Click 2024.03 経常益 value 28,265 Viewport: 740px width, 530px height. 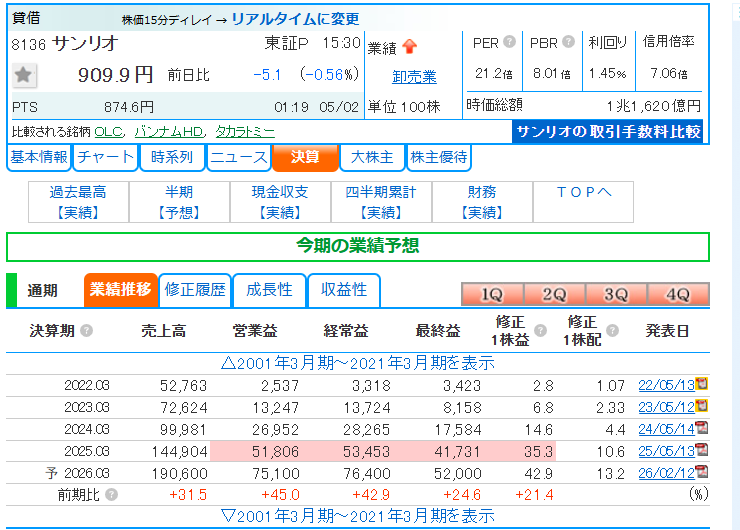pyautogui.click(x=367, y=429)
